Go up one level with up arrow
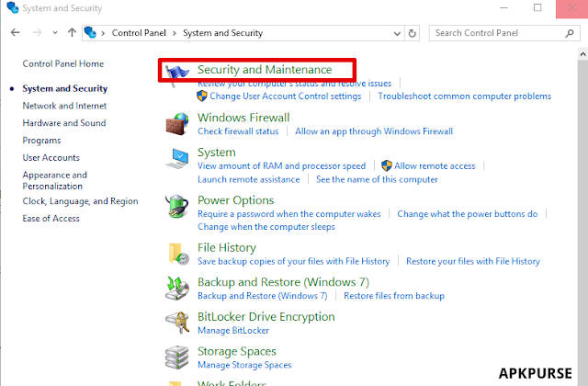588x386 pixels. point(72,33)
